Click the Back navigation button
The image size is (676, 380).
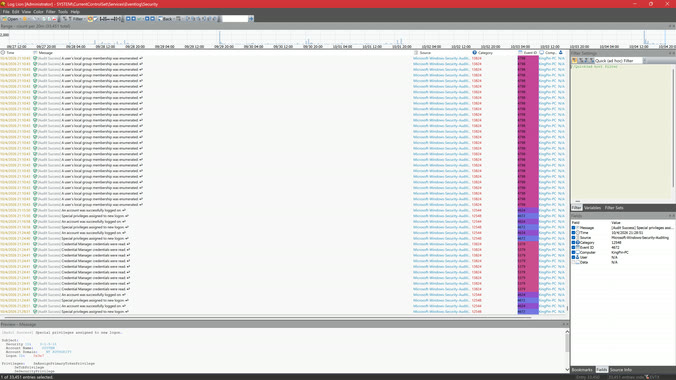pyautogui.click(x=165, y=19)
